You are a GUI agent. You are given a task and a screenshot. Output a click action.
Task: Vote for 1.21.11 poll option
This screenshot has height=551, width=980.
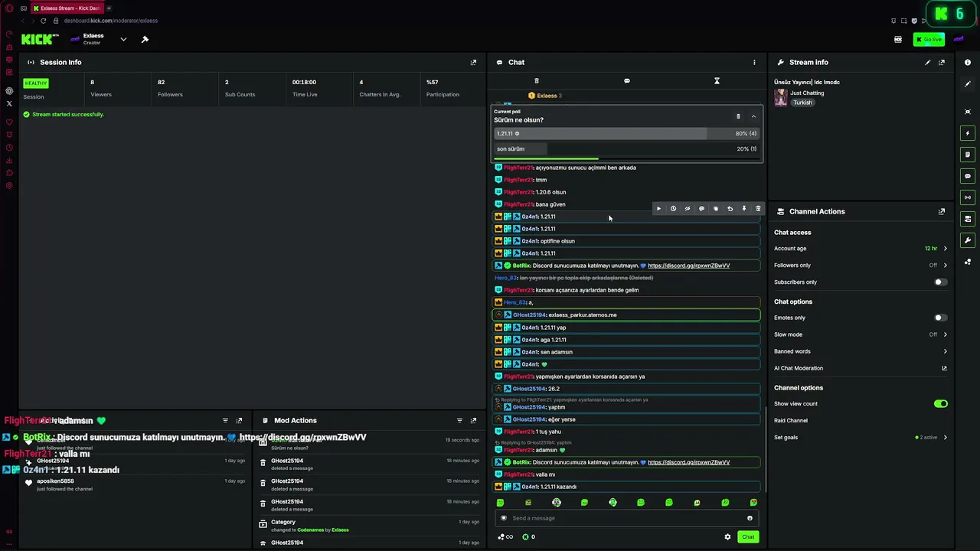click(626, 134)
